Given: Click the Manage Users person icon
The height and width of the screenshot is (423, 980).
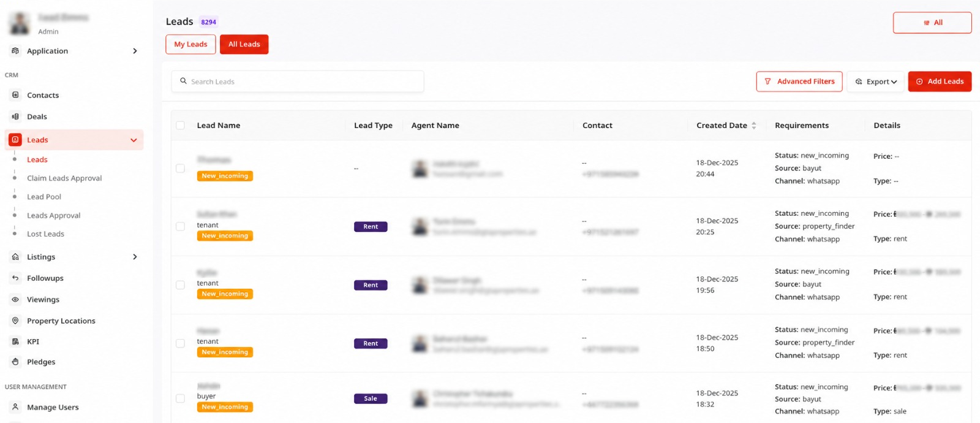Looking at the screenshot, I should click(15, 407).
